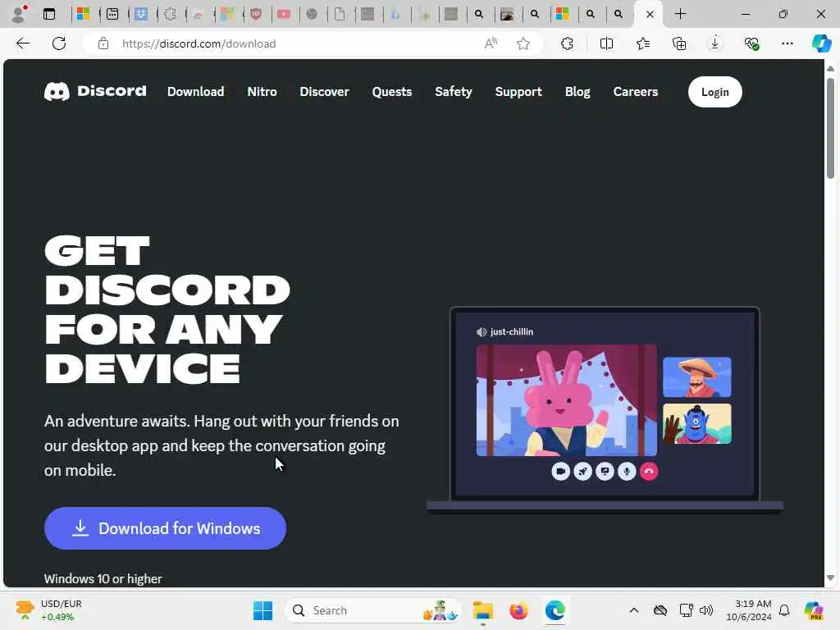Image resolution: width=840 pixels, height=630 pixels.
Task: View site information lock icon
Action: pos(103,43)
